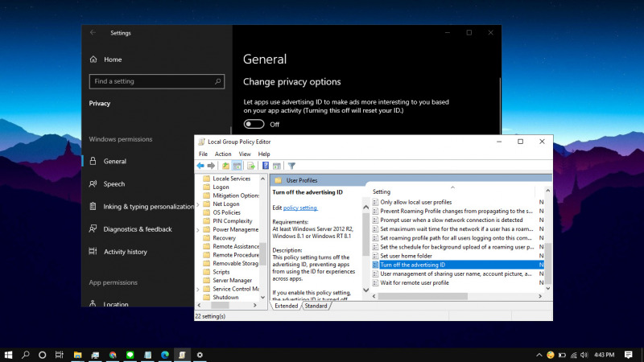
Task: Click the Settings back arrow
Action: pos(93,32)
